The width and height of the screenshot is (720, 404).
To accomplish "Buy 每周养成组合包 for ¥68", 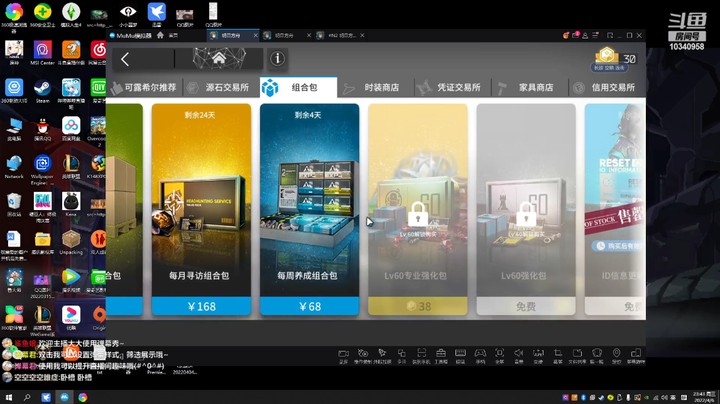I will click(309, 306).
